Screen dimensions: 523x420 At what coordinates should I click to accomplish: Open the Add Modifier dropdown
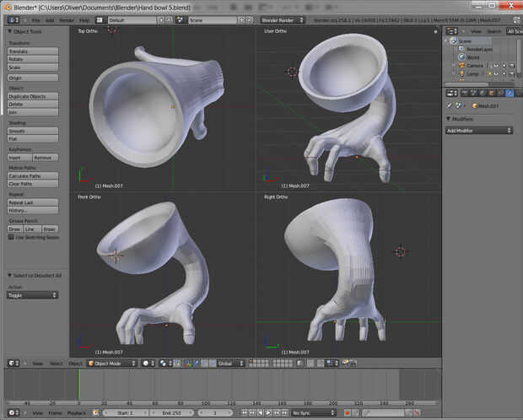click(x=479, y=131)
